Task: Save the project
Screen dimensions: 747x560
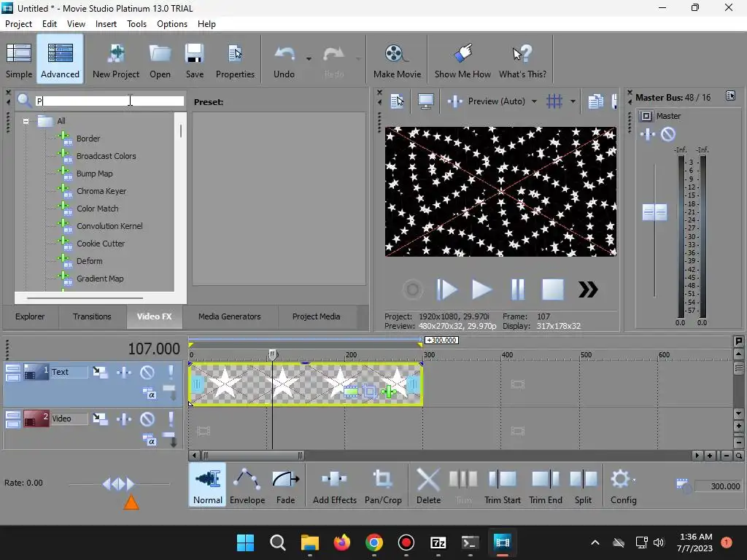Action: tap(194, 60)
